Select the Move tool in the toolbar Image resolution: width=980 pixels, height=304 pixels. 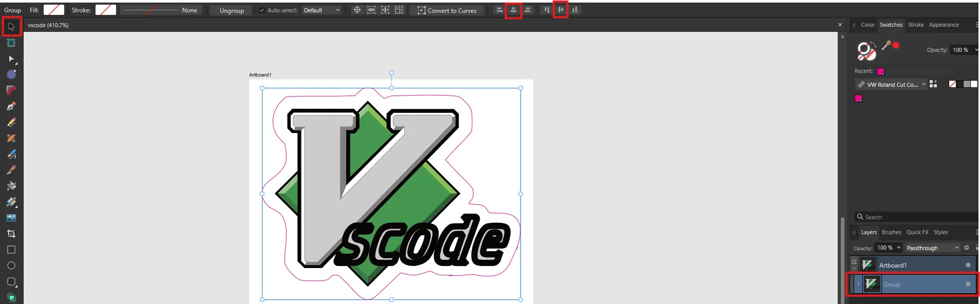coord(11,26)
